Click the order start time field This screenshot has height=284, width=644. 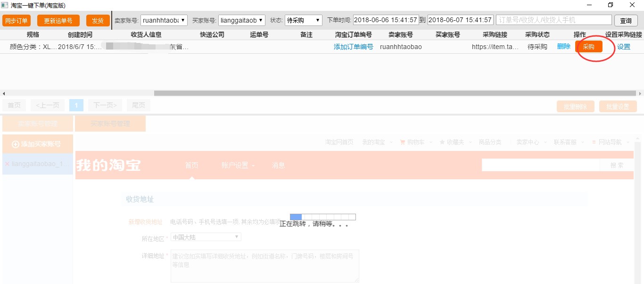[x=386, y=20]
